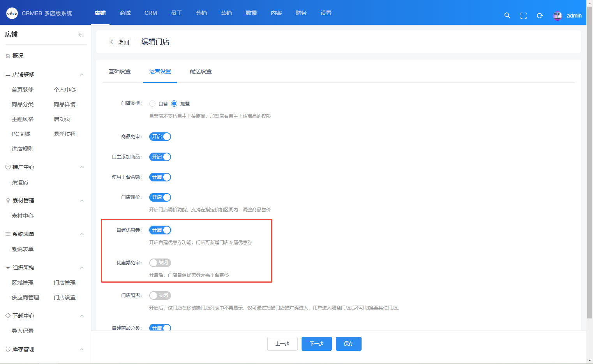Collapse the 系统表单 menu chevron

(82, 234)
